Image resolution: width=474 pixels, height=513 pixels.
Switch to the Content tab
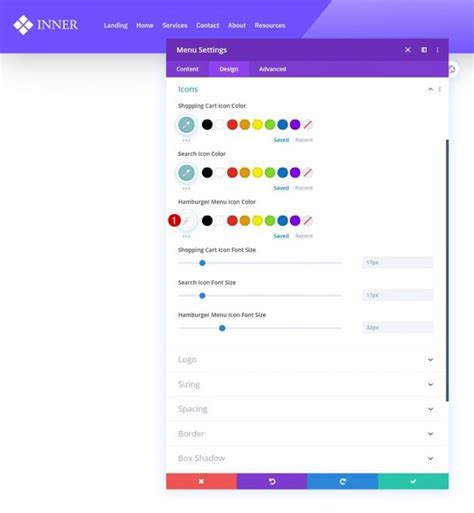(187, 69)
